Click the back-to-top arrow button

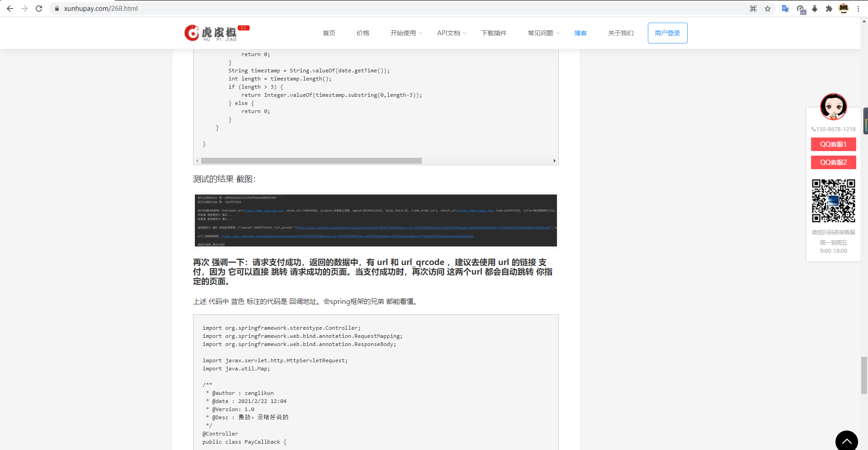[x=846, y=441]
